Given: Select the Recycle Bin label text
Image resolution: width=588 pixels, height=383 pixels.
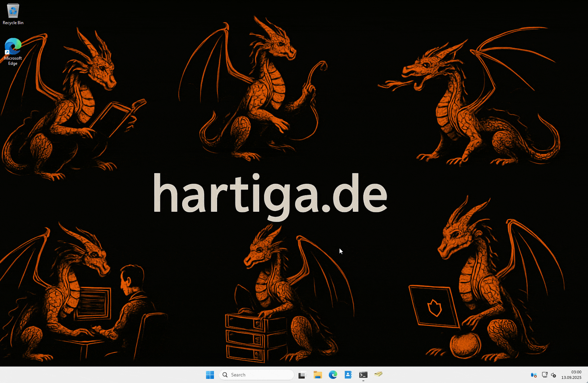Looking at the screenshot, I should (13, 23).
